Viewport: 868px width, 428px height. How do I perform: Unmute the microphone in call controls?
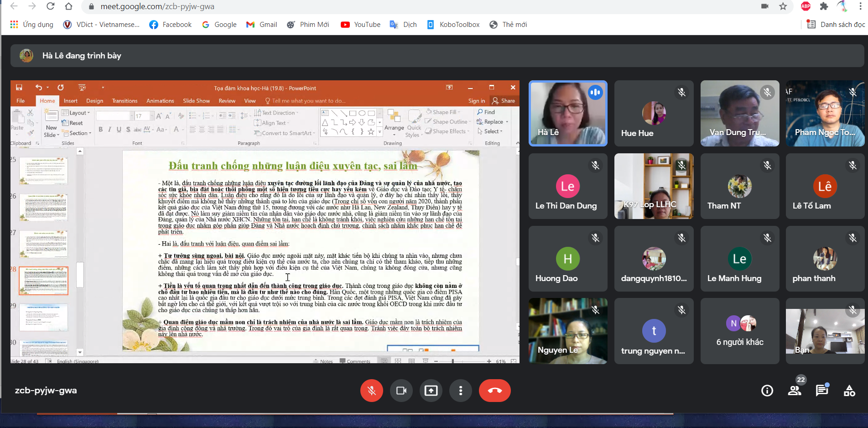372,391
